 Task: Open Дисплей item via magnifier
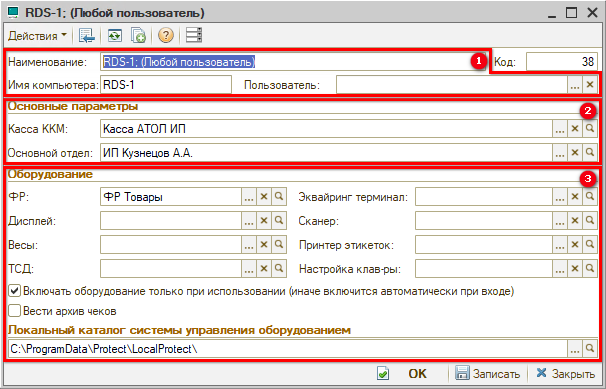point(279,221)
